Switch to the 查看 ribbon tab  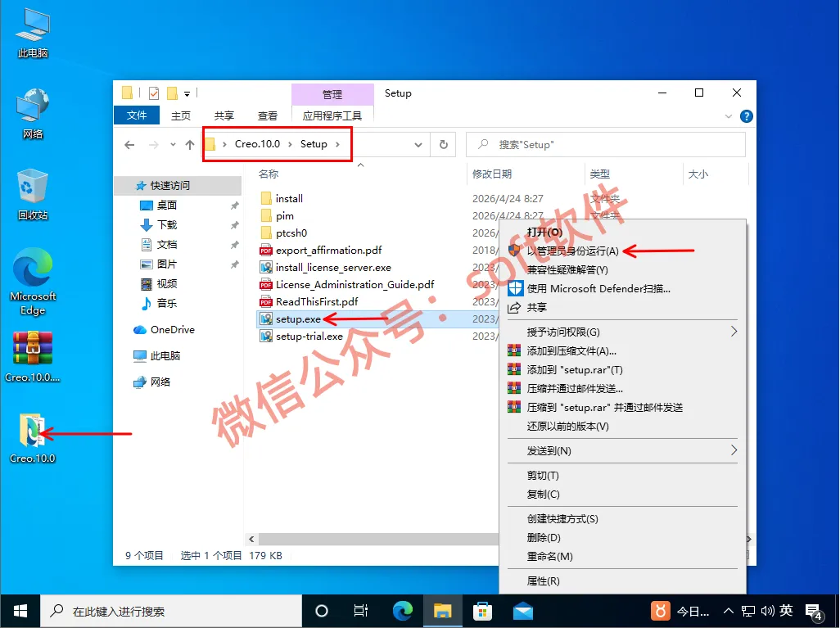pos(268,115)
